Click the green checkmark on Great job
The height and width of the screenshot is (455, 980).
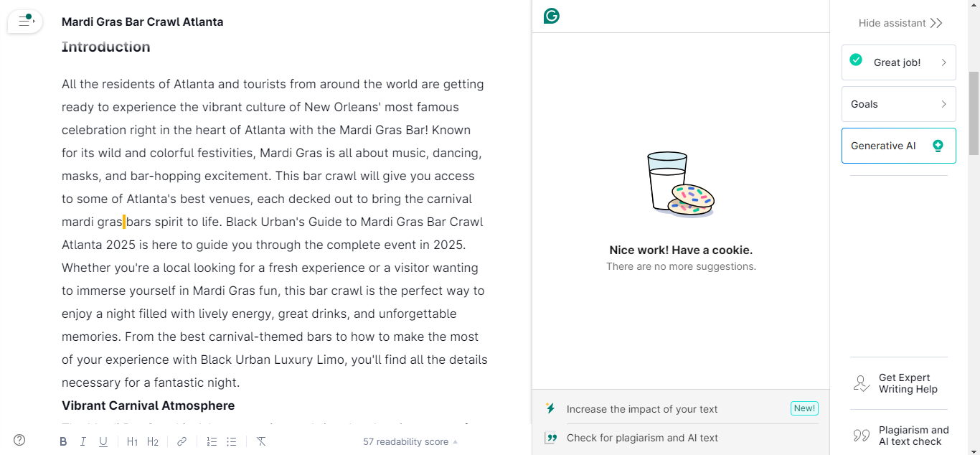pos(856,60)
